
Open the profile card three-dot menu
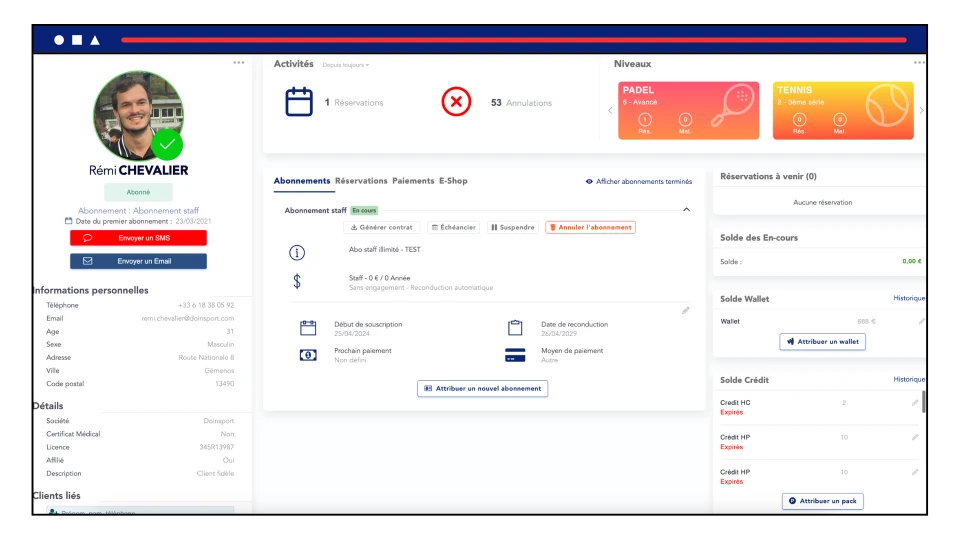coord(239,62)
